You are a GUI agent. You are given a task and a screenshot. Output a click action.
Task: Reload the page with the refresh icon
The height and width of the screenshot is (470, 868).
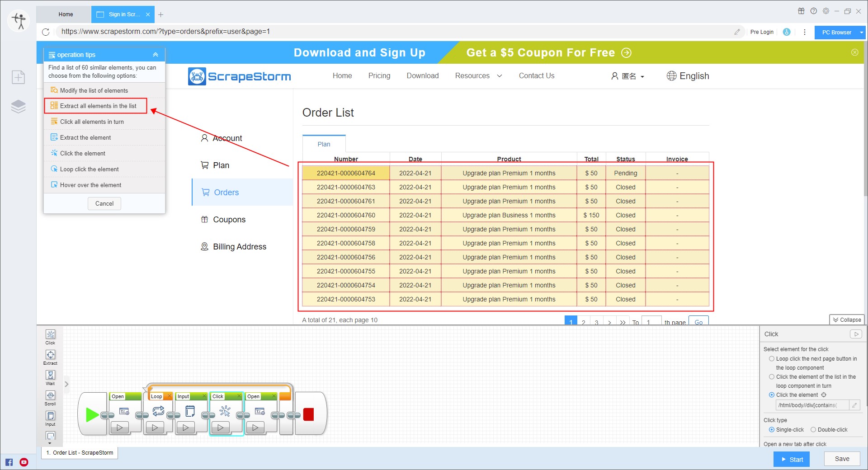(x=46, y=32)
